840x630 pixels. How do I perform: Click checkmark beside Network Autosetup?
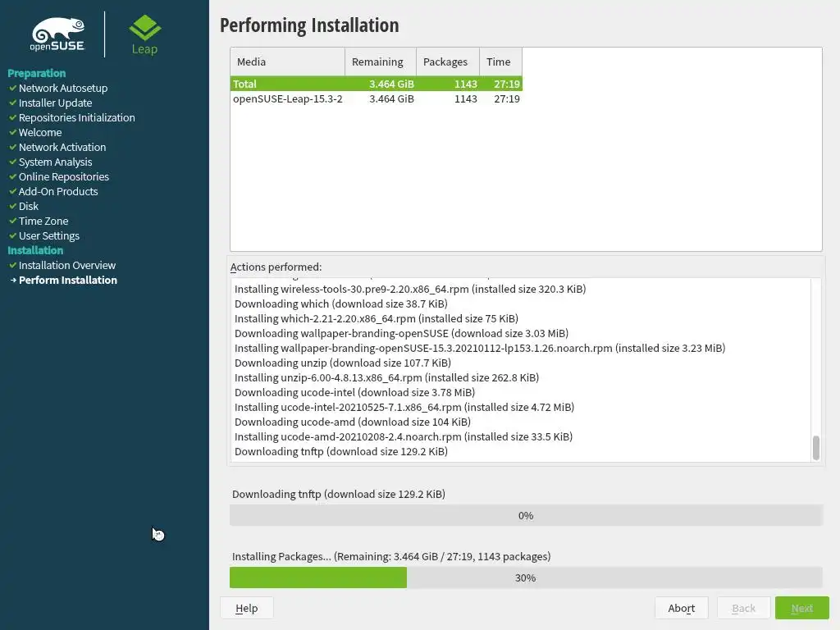[x=13, y=88]
